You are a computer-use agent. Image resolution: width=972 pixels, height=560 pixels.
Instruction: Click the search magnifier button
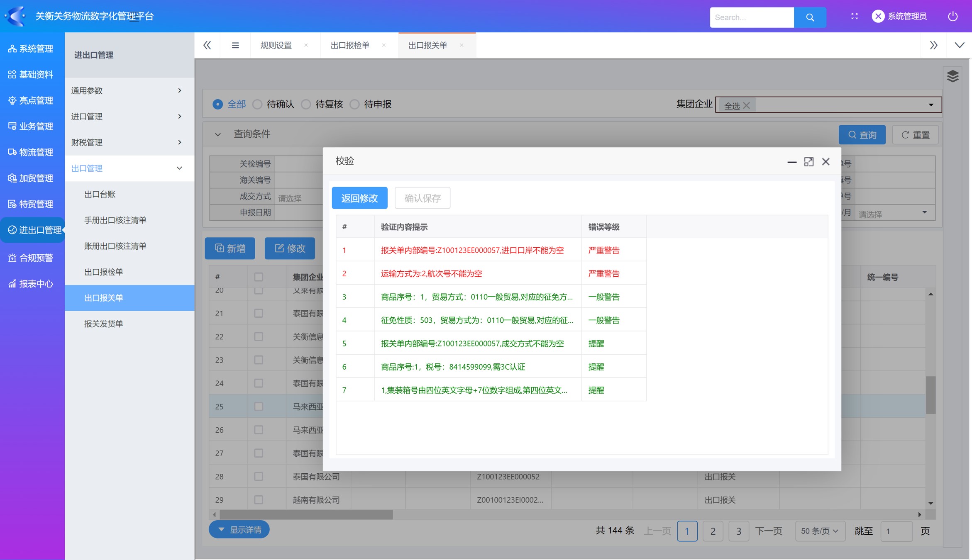[810, 17]
